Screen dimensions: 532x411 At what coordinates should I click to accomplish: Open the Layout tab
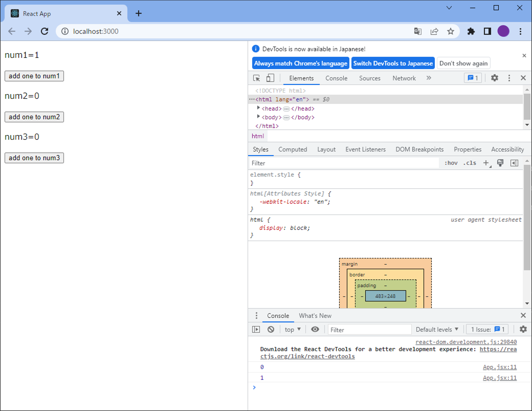tap(326, 149)
